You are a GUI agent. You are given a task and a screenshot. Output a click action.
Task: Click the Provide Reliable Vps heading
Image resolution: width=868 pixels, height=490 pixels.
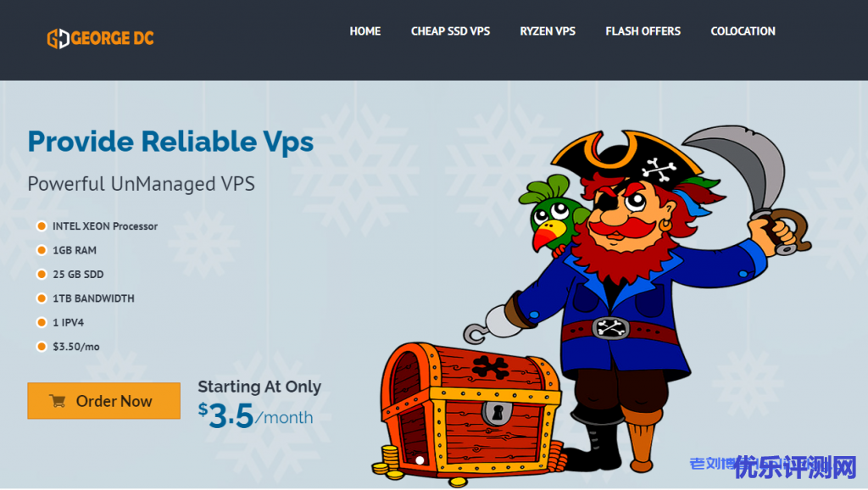170,142
